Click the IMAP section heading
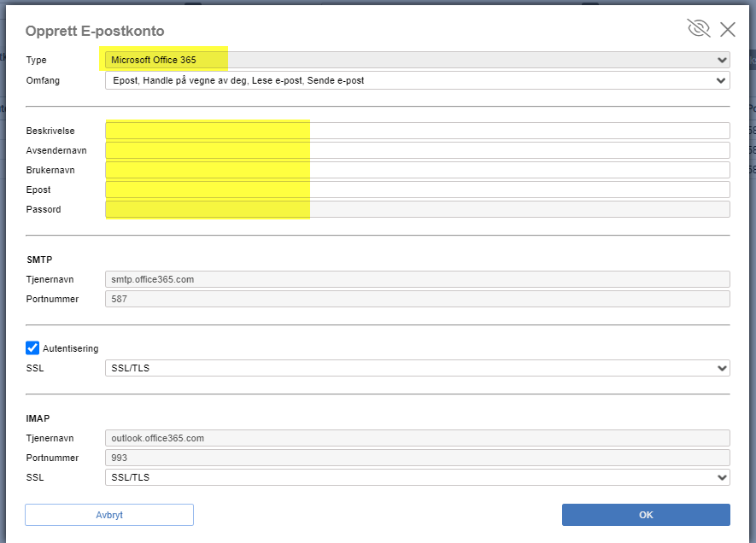Screen dimensions: 756x543 pyautogui.click(x=38, y=418)
